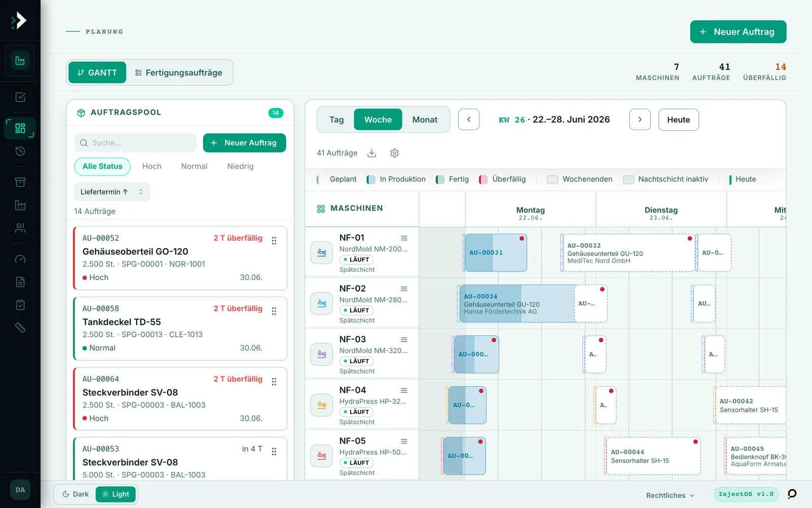Viewport: 812px width, 508px height.
Task: Click the 14 ÜBERFÄLLIG counter
Action: 765,72
